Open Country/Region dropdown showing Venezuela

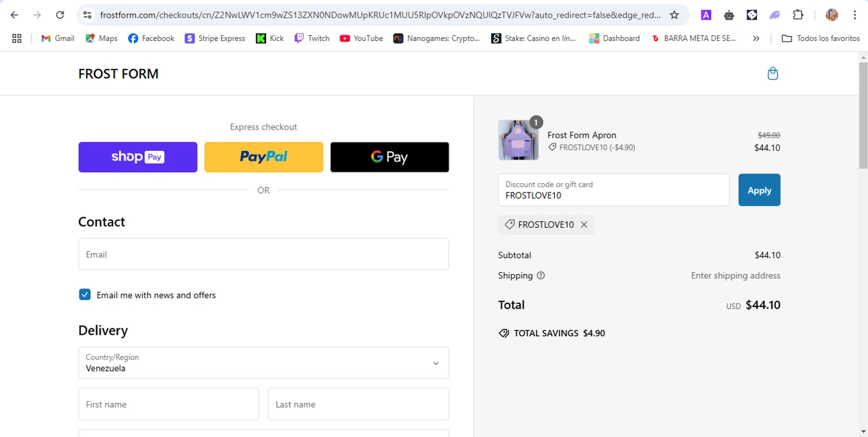[x=264, y=363]
